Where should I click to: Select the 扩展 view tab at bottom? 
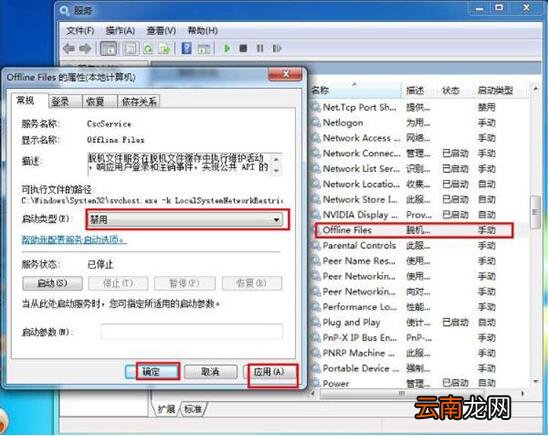(166, 409)
